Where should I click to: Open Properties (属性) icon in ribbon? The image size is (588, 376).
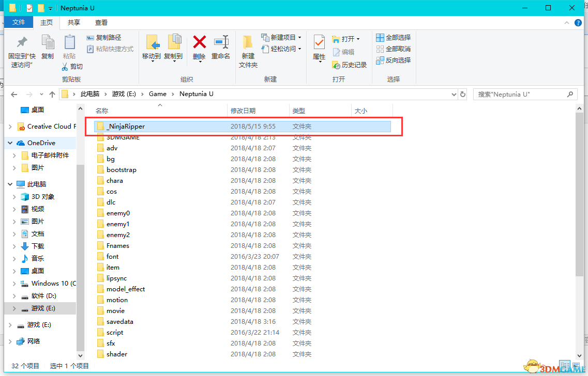click(319, 43)
